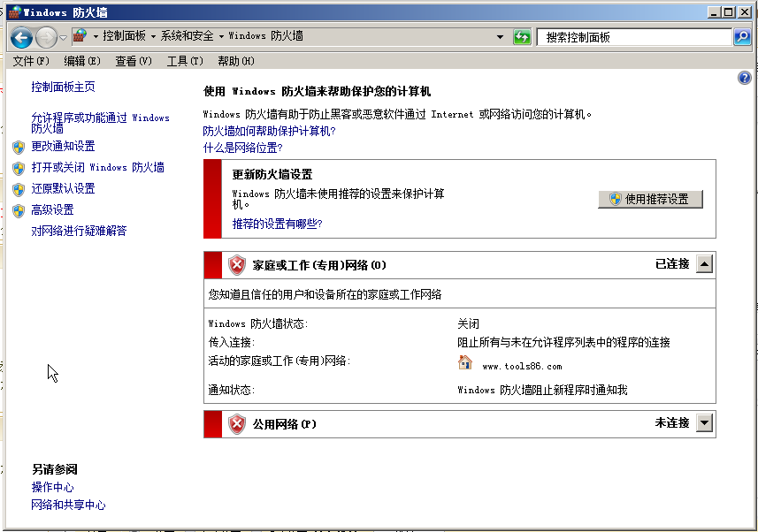The image size is (758, 532).
Task: Click red shield icon on 公用网络
Action: point(237,424)
